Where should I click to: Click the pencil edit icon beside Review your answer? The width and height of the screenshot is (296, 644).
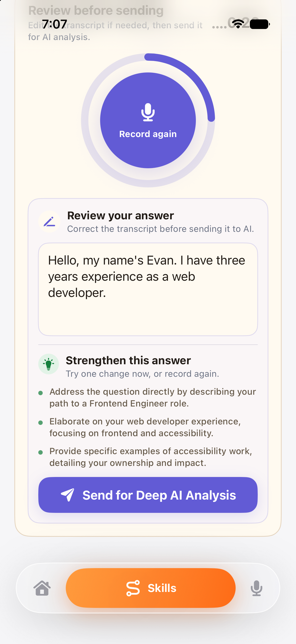pos(49,222)
